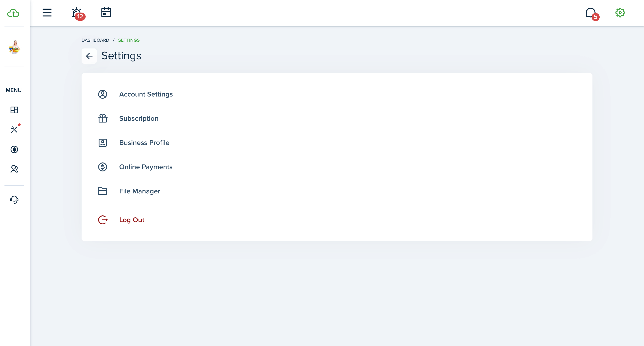Screen dimensions: 644x346
Task: Click the Online Payments dollar icon
Action: tap(102, 167)
